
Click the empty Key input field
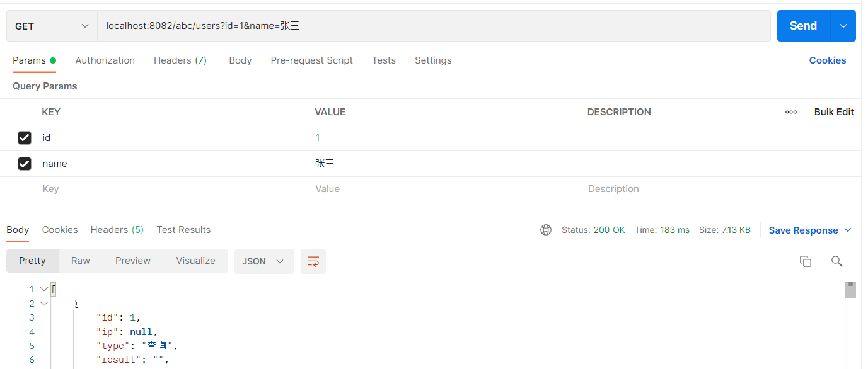click(x=171, y=189)
